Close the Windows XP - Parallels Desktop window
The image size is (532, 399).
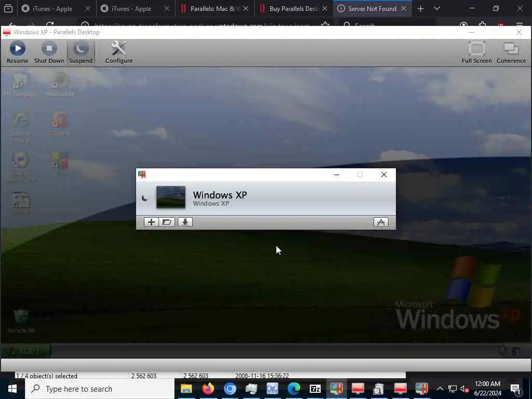point(519,32)
